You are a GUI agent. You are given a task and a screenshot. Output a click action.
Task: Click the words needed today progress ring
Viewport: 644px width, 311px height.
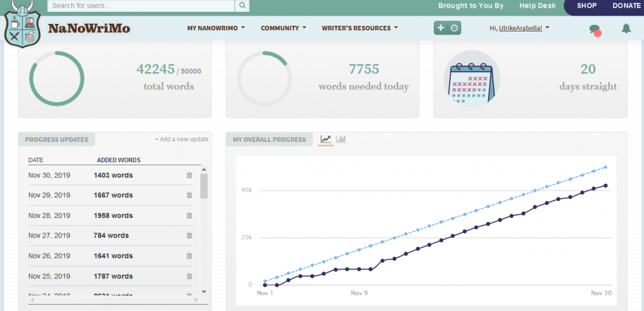coord(265,79)
